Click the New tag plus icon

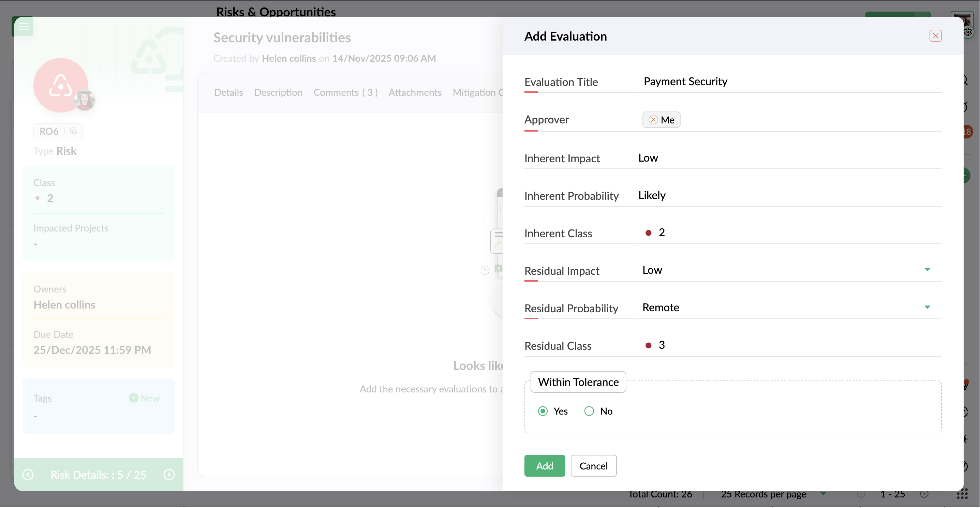pos(133,398)
